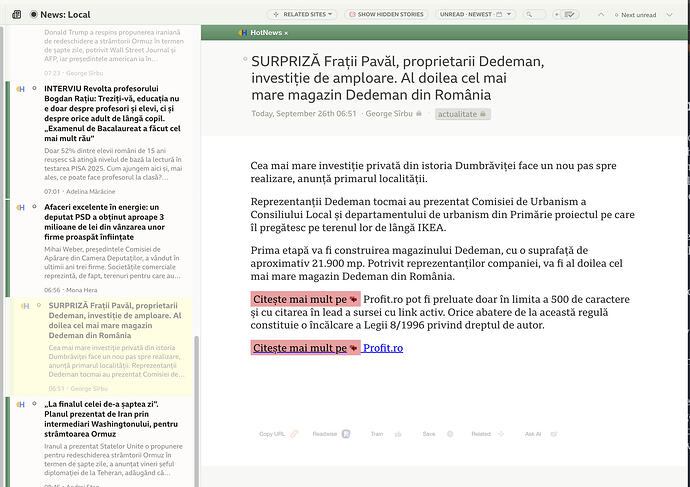The width and height of the screenshot is (690, 487).
Task: Click the mark all as read checkmark icon
Action: pos(569,15)
